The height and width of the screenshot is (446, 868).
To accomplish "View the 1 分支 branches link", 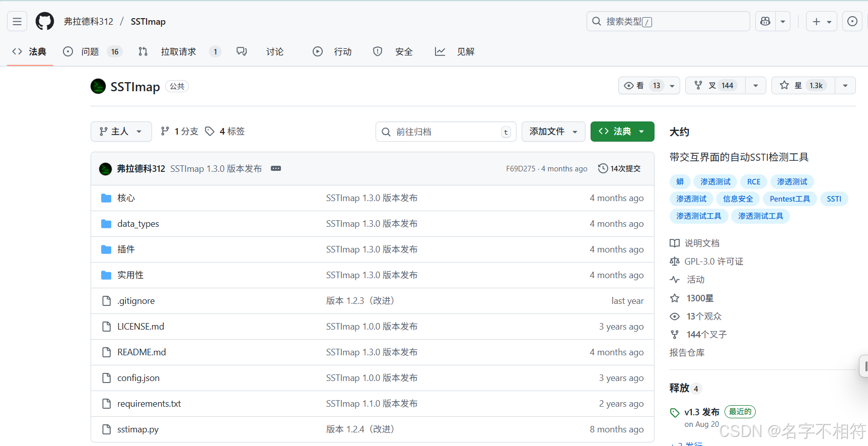I will [x=179, y=132].
